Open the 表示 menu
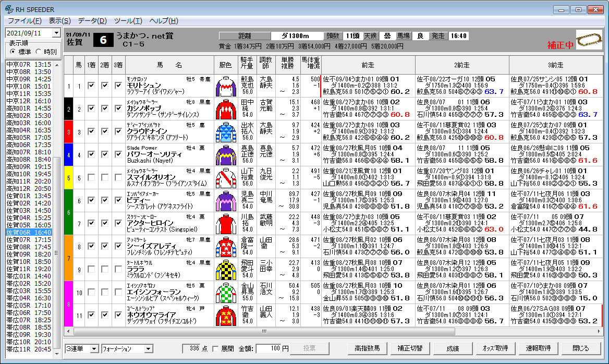The image size is (609, 364). click(59, 21)
